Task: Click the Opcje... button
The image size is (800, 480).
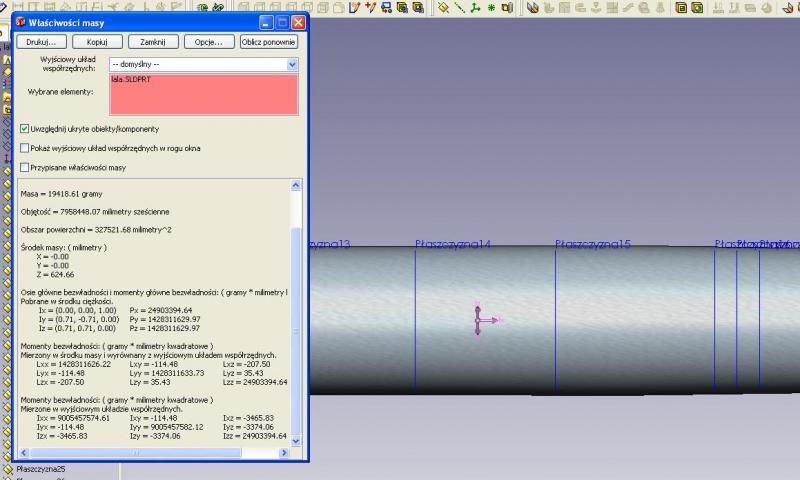Action: [x=209, y=42]
